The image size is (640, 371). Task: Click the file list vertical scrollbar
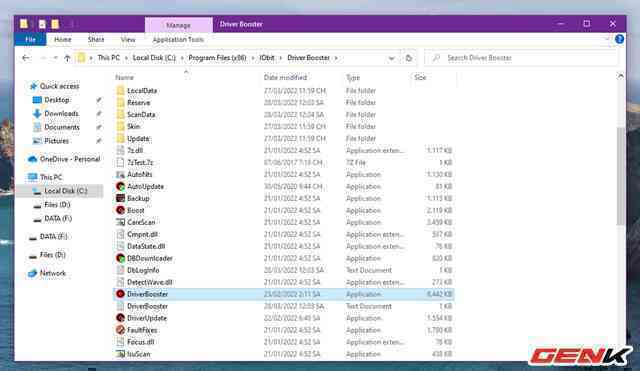(620, 176)
